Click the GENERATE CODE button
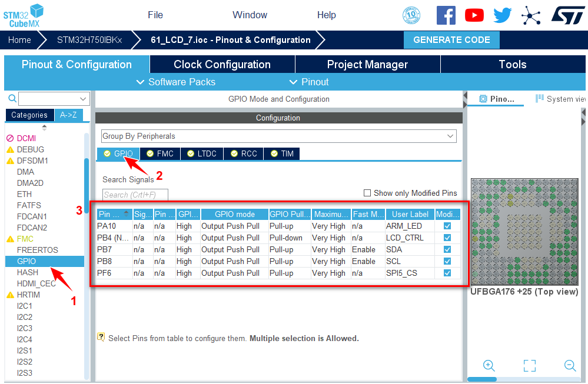Screen dimensions: 588x384 click(x=451, y=40)
